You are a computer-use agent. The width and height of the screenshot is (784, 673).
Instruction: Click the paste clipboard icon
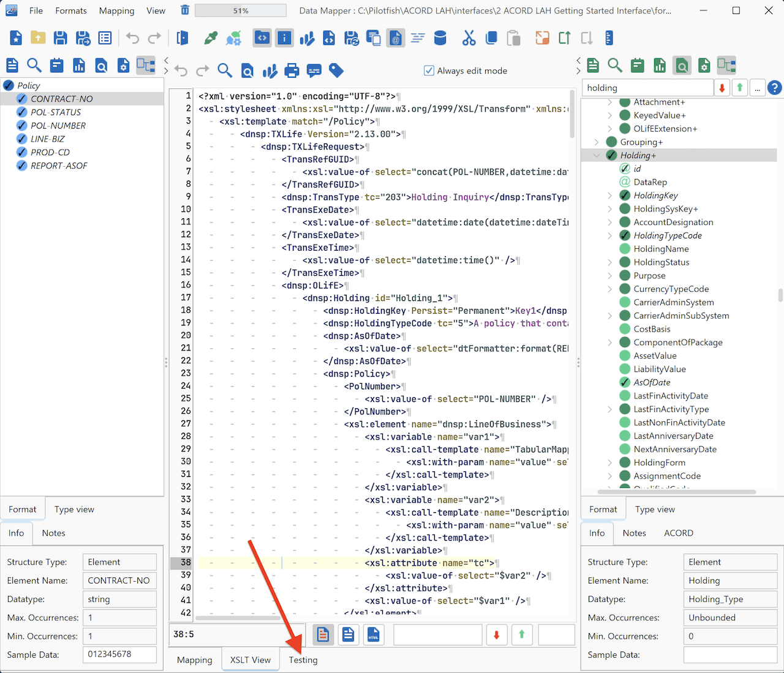(x=514, y=38)
